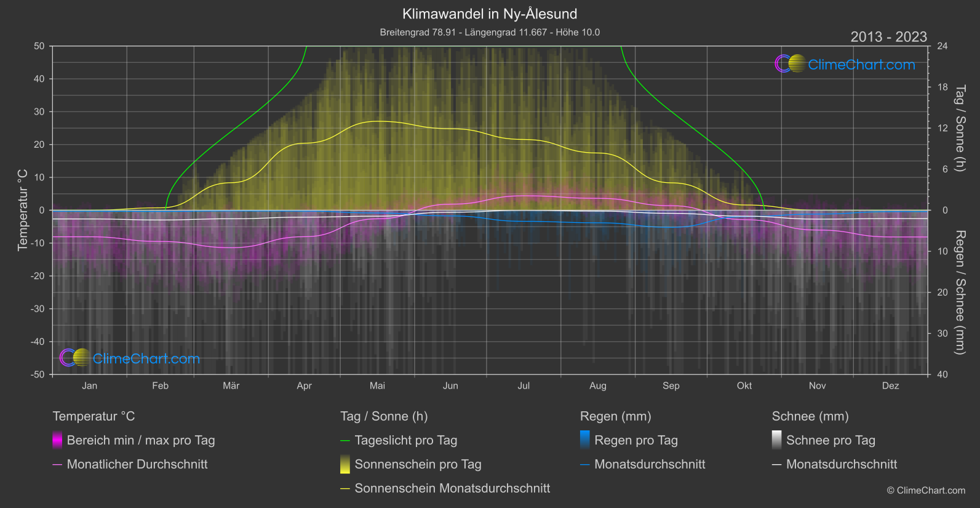
Task: Click the 'Tag / Sonne (h)' legend heading
Action: click(384, 416)
